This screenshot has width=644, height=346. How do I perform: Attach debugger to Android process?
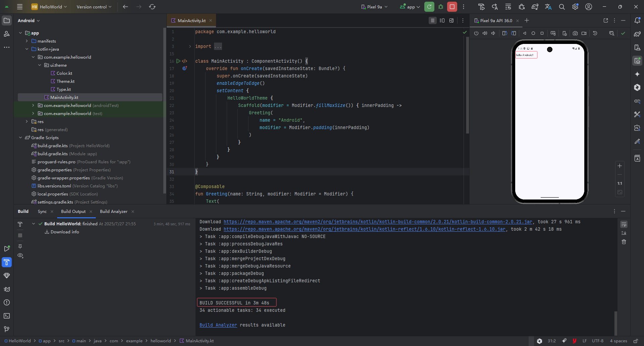tap(522, 7)
